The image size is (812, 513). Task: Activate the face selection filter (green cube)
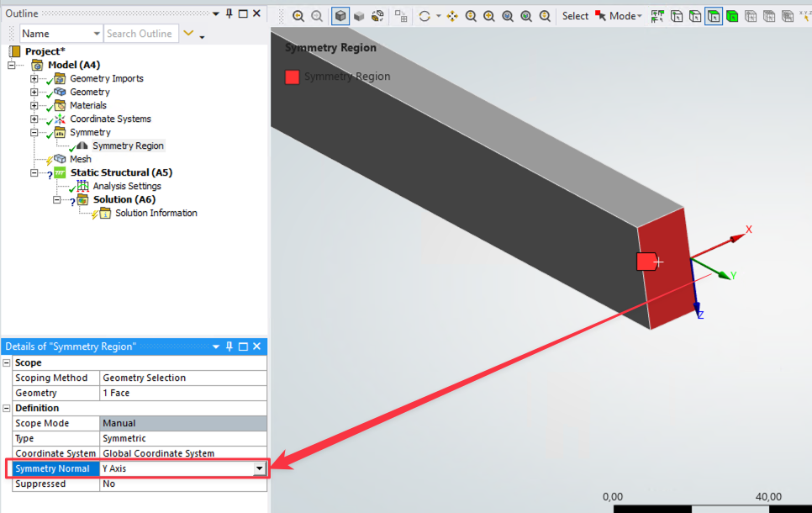coord(732,16)
